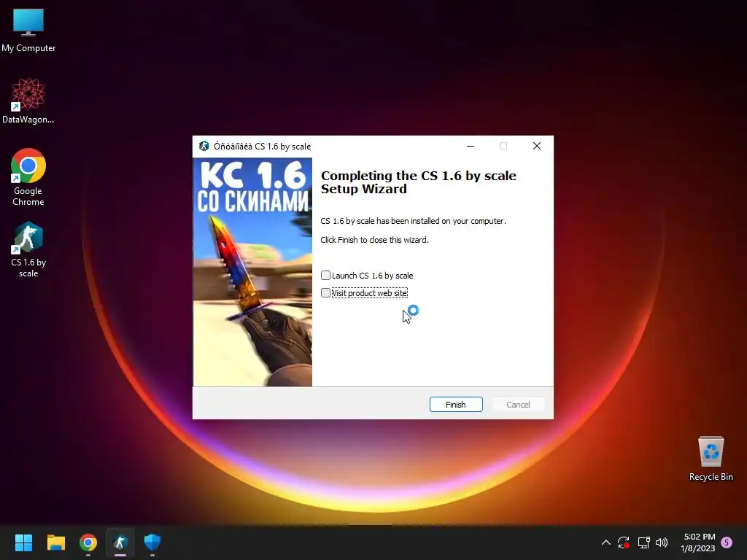Click the CS 1.6 installer taskbar icon
The width and height of the screenshot is (747, 560).
(120, 542)
